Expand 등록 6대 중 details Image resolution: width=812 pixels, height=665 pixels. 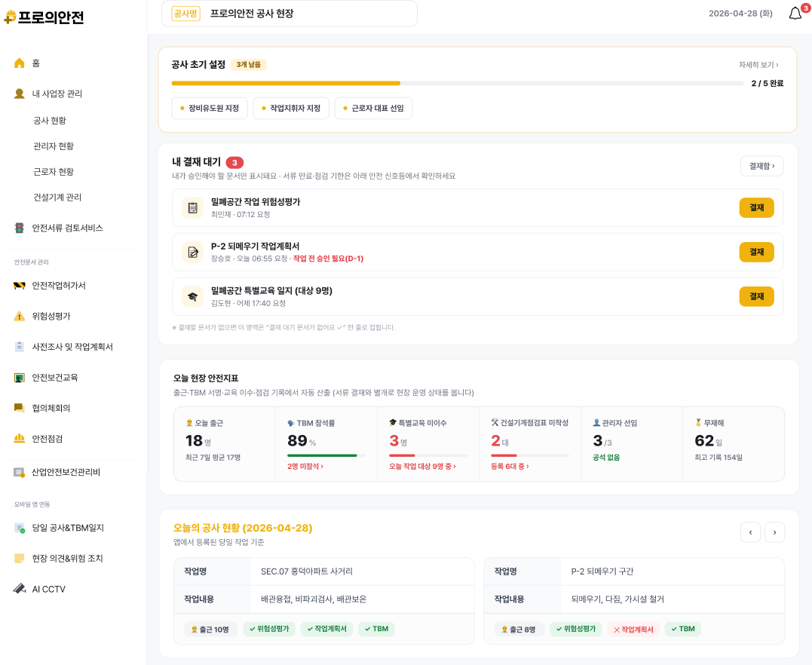point(510,467)
